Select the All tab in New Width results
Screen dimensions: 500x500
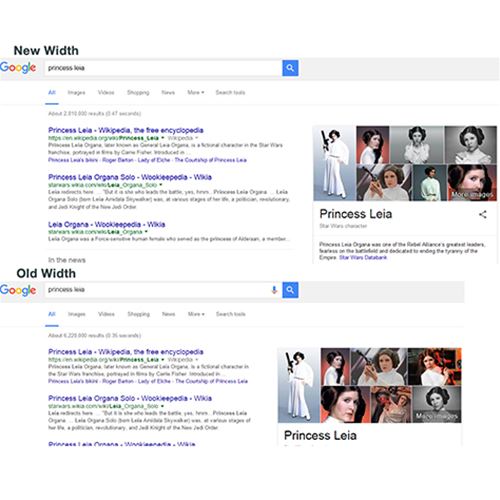point(52,92)
